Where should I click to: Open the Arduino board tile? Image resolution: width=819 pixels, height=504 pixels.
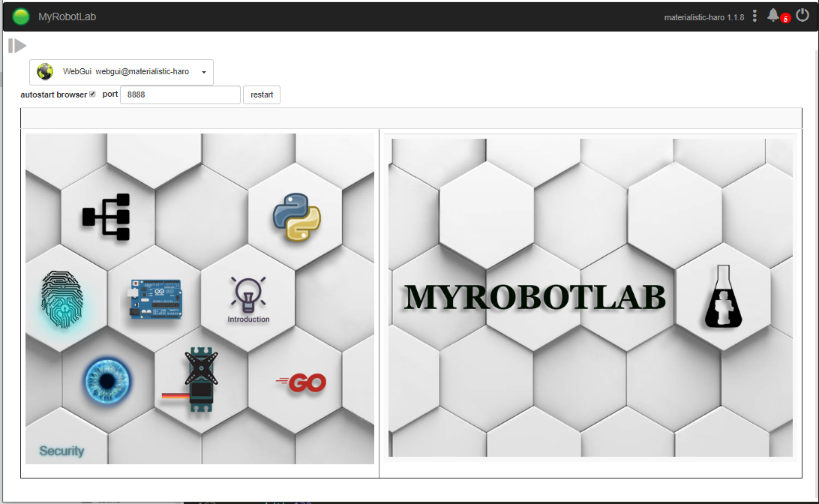coord(156,299)
